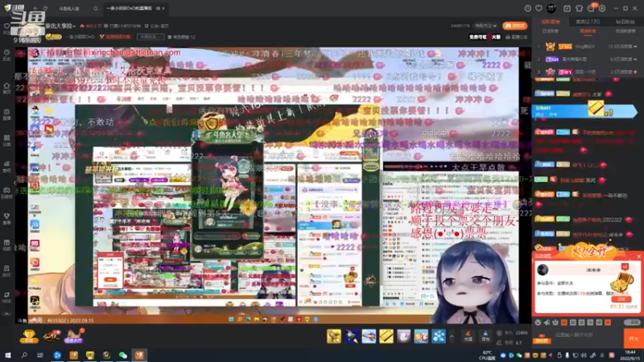Open the rank 2 user row

(x=588, y=59)
